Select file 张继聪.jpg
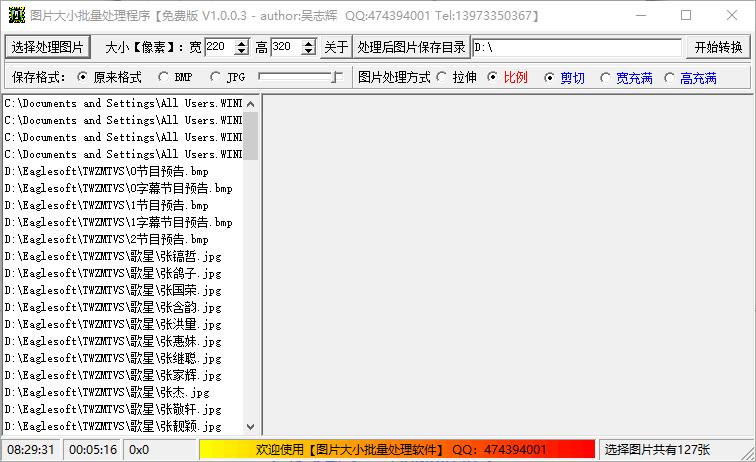Image resolution: width=756 pixels, height=462 pixels. (x=123, y=358)
